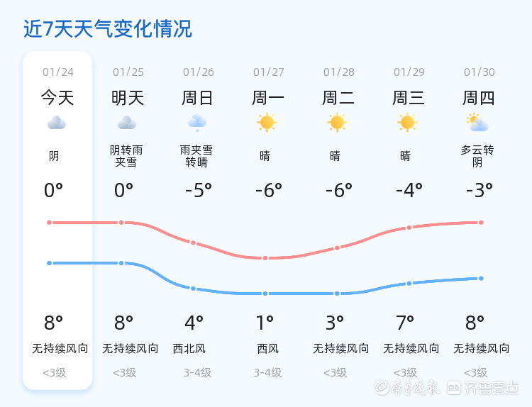The image size is (532, 407).
Task: Click the 西北风 wind label
Action: (x=189, y=348)
